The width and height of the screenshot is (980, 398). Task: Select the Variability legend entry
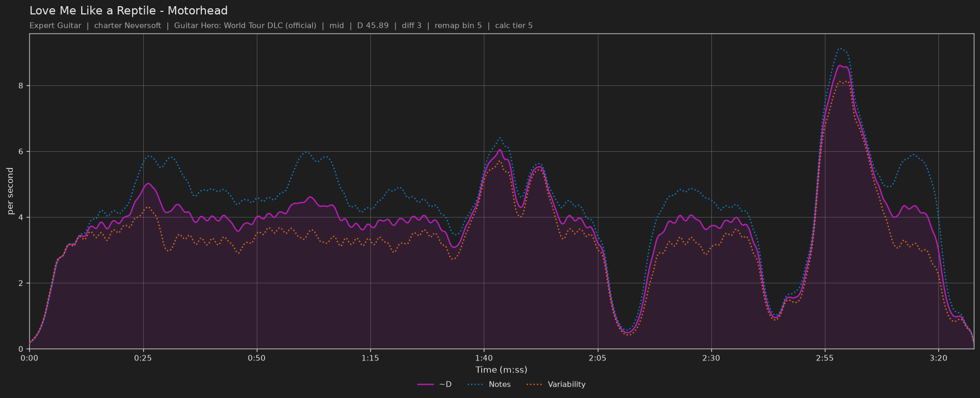(556, 384)
